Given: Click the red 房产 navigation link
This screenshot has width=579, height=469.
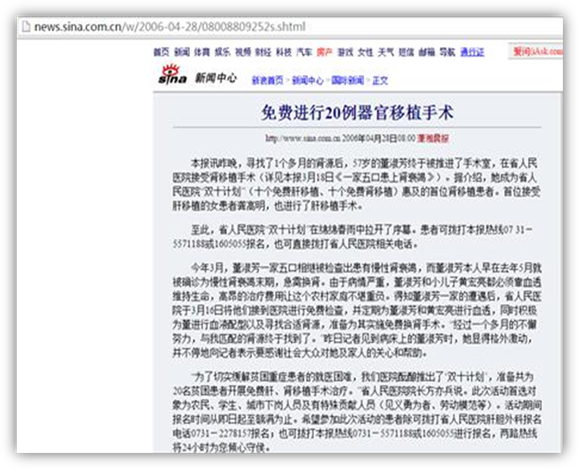Looking at the screenshot, I should [325, 52].
